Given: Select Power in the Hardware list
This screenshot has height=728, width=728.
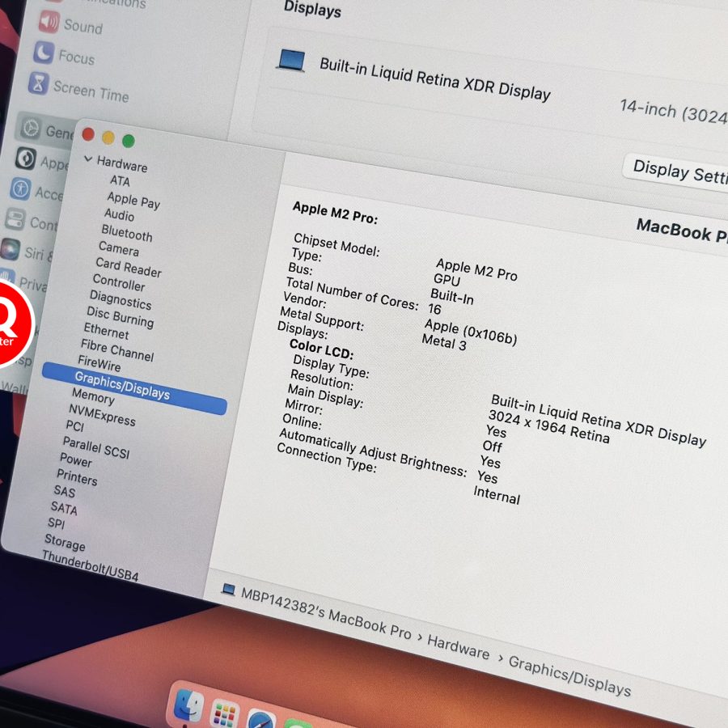Looking at the screenshot, I should coord(76,459).
